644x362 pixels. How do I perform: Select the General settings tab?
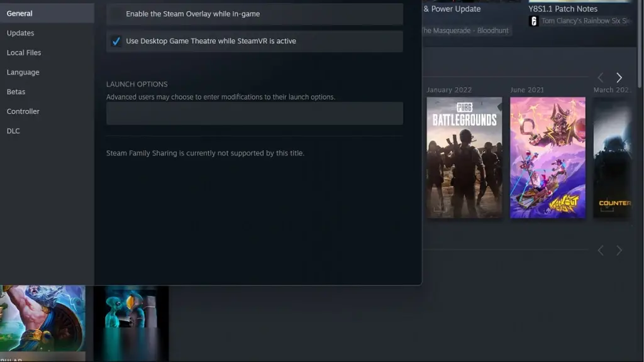pyautogui.click(x=47, y=14)
